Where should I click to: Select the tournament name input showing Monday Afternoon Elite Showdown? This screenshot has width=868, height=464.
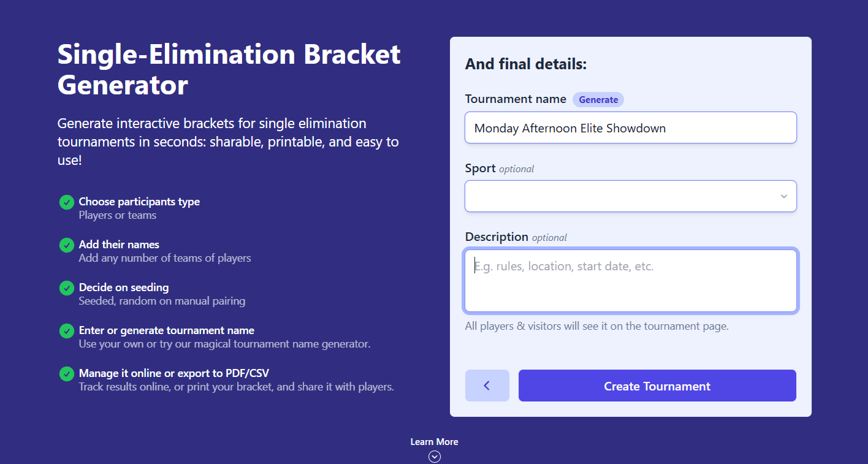[x=630, y=127]
